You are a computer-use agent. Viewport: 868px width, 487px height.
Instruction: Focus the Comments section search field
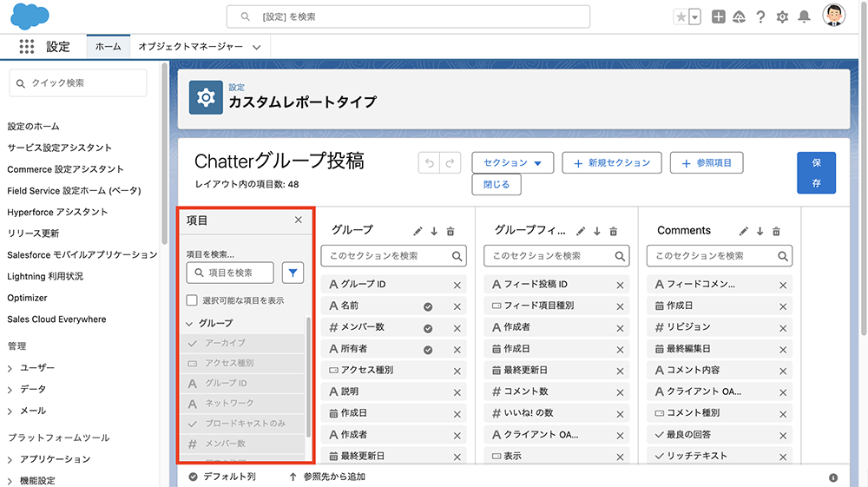(x=719, y=256)
